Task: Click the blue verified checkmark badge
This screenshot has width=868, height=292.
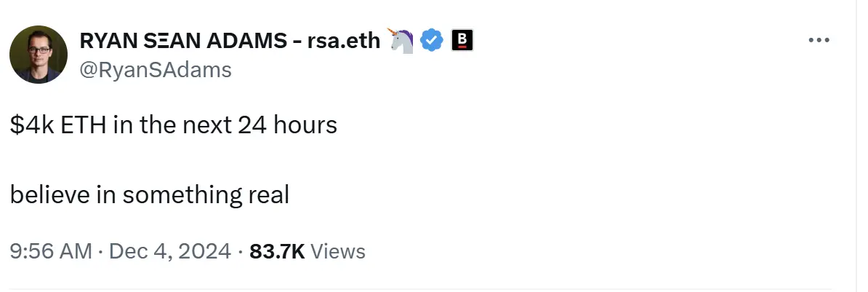Action: pyautogui.click(x=432, y=41)
